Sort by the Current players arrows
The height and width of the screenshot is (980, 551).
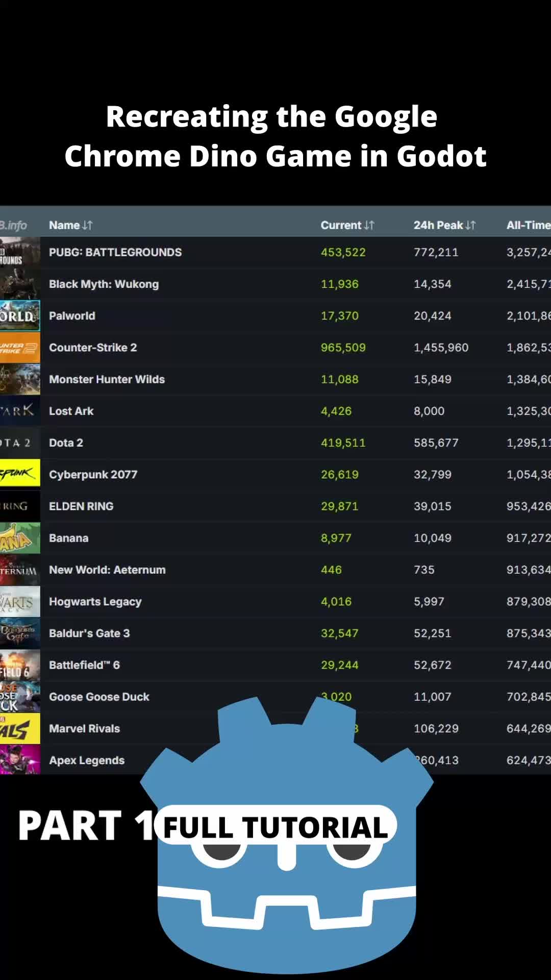pyautogui.click(x=369, y=225)
